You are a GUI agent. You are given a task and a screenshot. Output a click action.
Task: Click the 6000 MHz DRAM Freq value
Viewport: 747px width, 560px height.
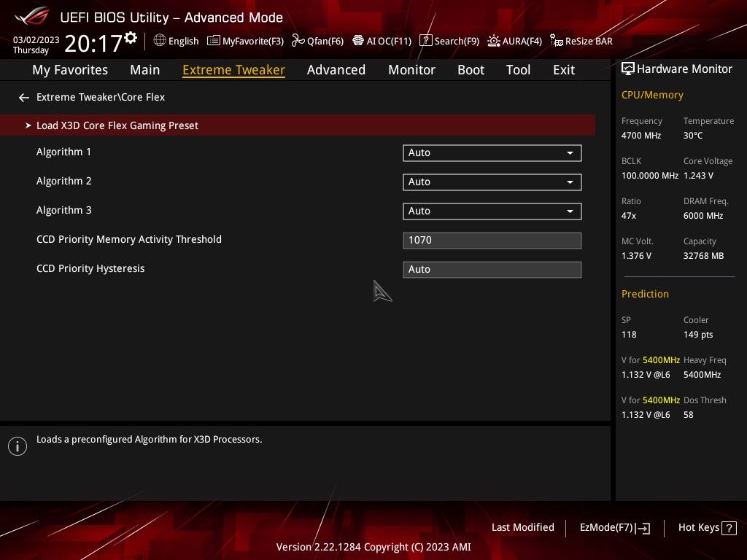[x=703, y=216]
